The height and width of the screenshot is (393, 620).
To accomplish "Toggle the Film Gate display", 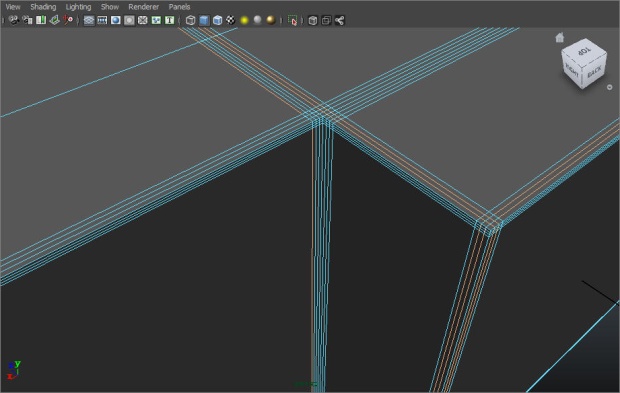I will pyautogui.click(x=102, y=20).
